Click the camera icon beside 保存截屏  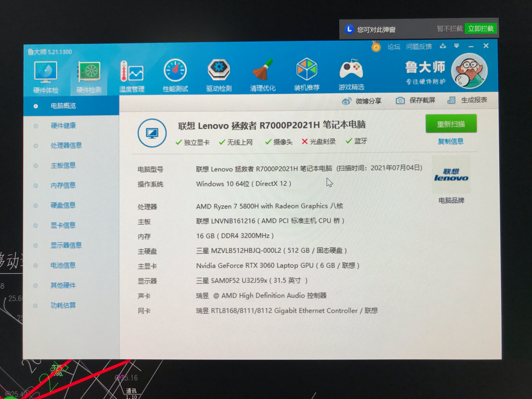(400, 101)
